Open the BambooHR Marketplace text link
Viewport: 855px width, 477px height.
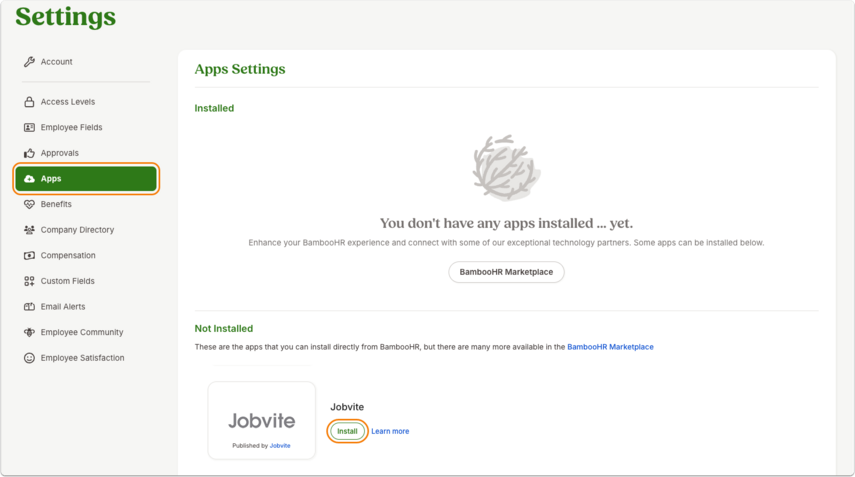click(610, 347)
